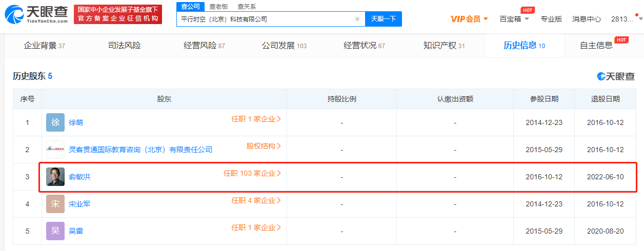The image size is (644, 251).
Task: Switch to the 司法风险 tab
Action: point(124,46)
